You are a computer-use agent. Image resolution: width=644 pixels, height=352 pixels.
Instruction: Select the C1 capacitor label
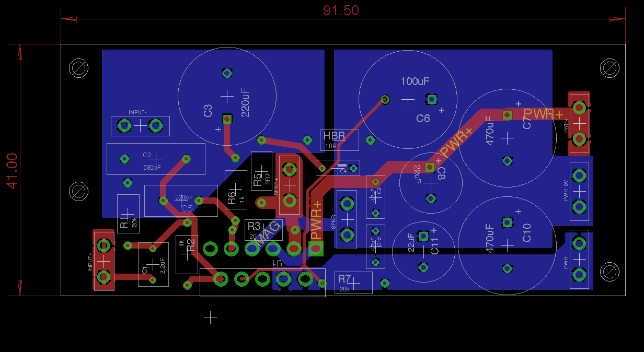pos(144,269)
